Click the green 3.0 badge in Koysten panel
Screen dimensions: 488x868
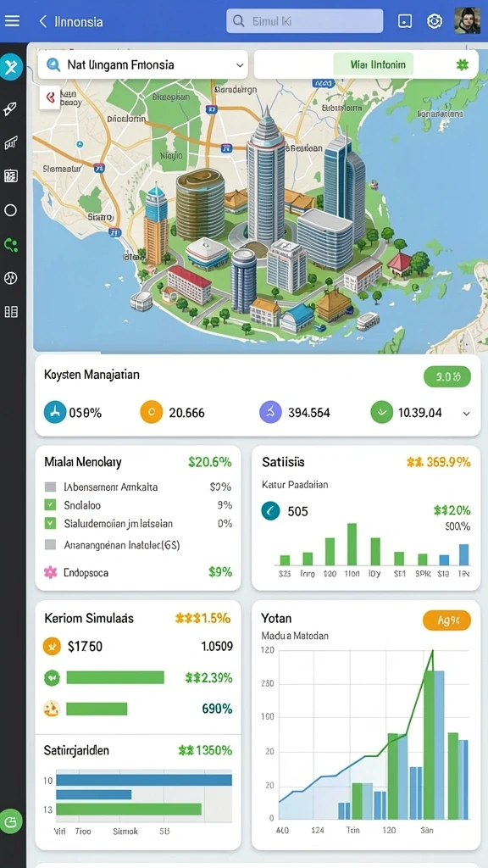pyautogui.click(x=447, y=377)
